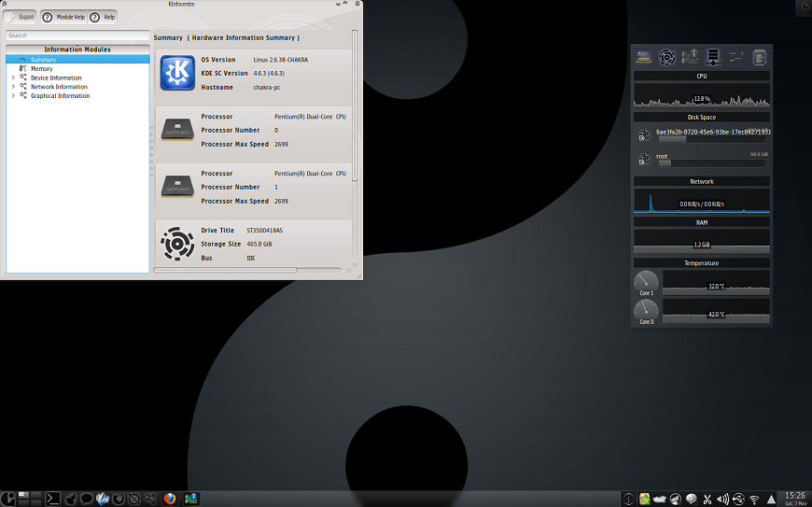
Task: Select the Memory module
Action: (x=41, y=68)
